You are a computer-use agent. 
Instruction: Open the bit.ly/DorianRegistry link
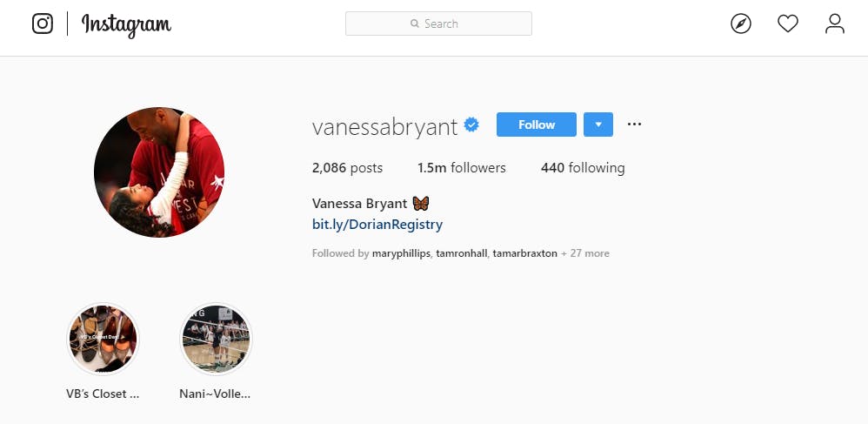[x=377, y=225]
